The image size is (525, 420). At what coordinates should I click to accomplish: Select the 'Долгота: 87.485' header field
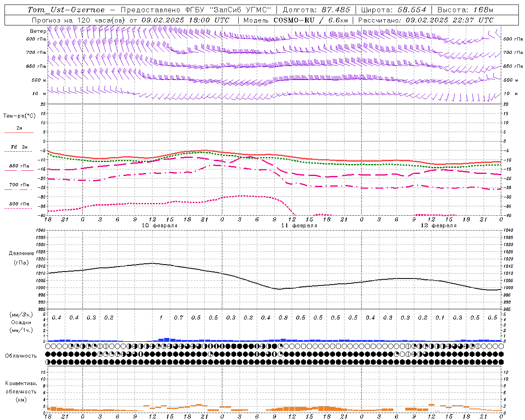[317, 10]
